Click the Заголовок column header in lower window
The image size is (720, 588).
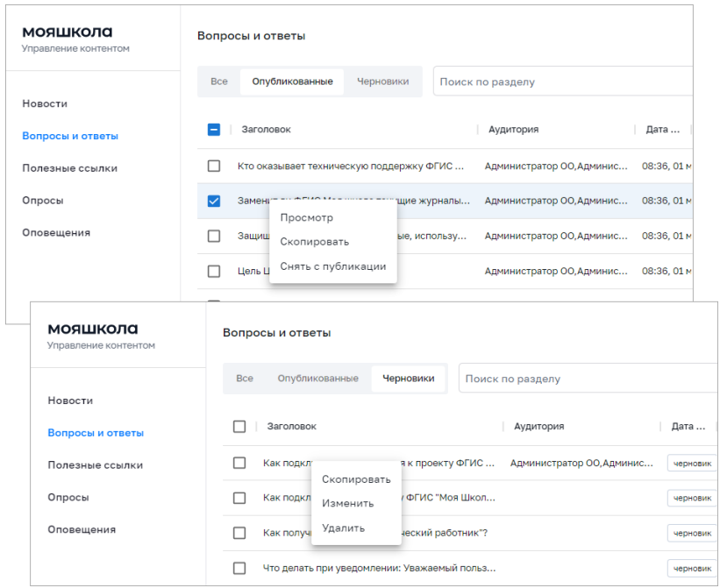tap(292, 426)
